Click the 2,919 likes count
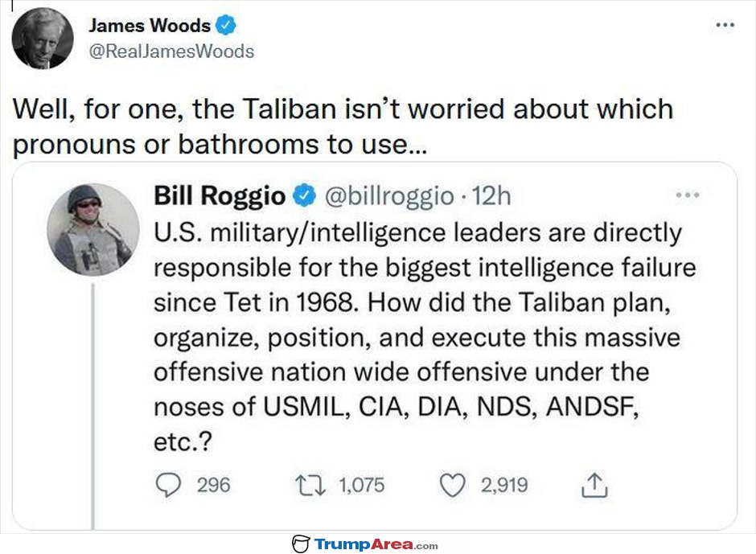Screen dimensions: 756x554 tap(504, 485)
